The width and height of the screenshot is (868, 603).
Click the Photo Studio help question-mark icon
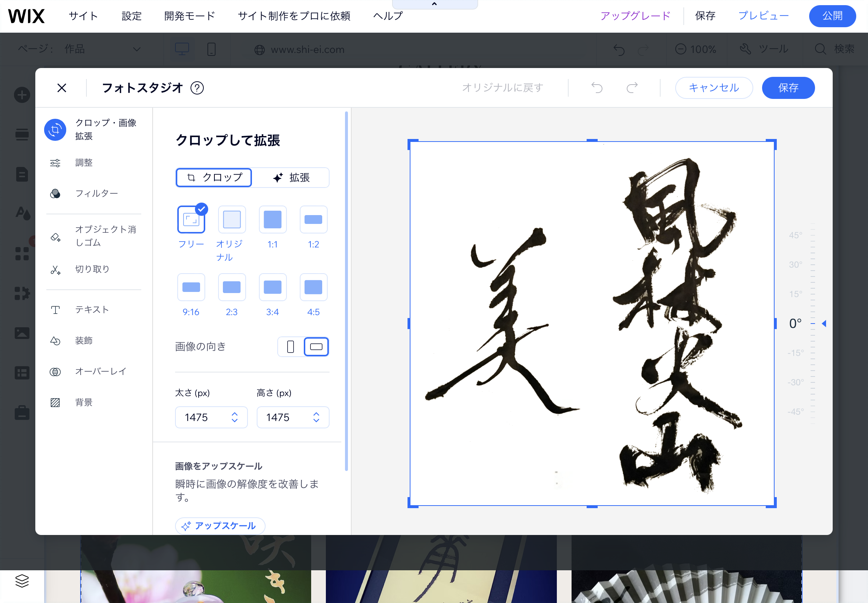pos(197,88)
